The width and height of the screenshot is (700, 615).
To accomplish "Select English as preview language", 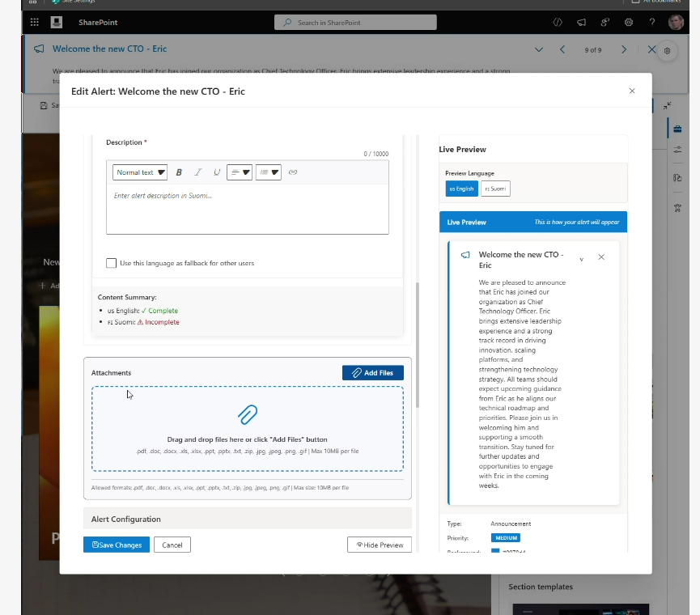I will pos(461,189).
